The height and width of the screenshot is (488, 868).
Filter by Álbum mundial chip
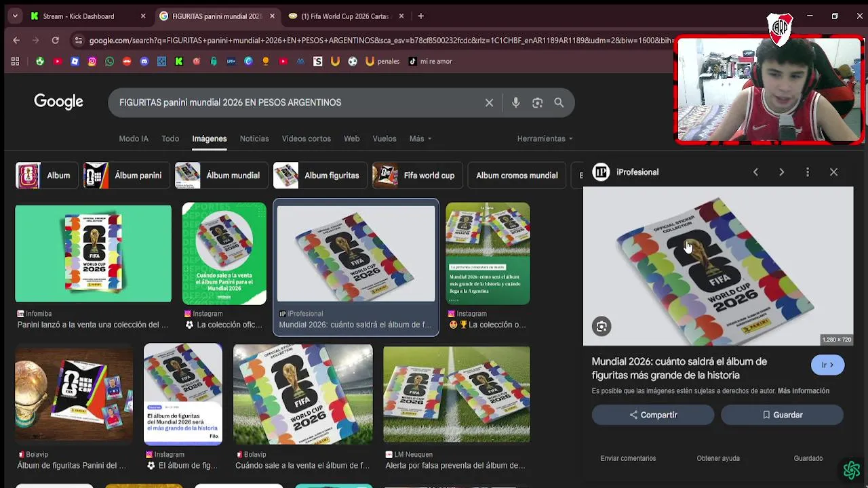(x=220, y=176)
